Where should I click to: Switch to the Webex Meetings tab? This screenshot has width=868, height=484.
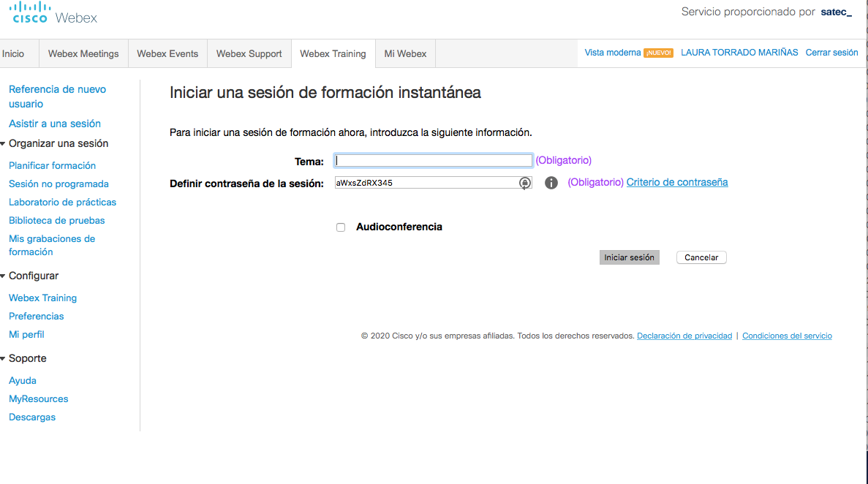(83, 53)
